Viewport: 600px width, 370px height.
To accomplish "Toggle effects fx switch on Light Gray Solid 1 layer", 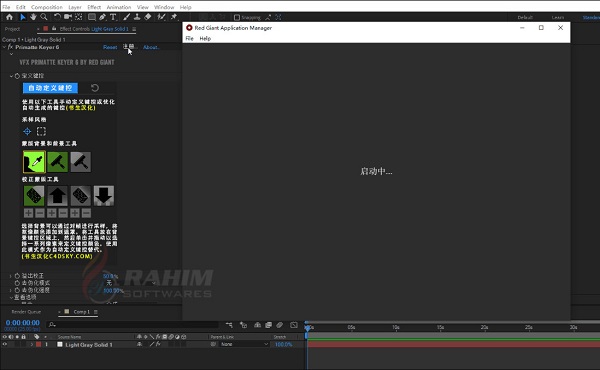I will pos(158,344).
